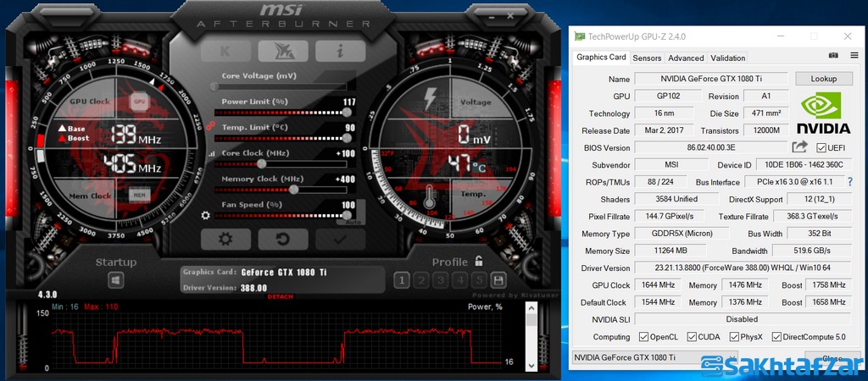Open GPU-Z hamburger menu
The image size is (868, 381).
(854, 55)
